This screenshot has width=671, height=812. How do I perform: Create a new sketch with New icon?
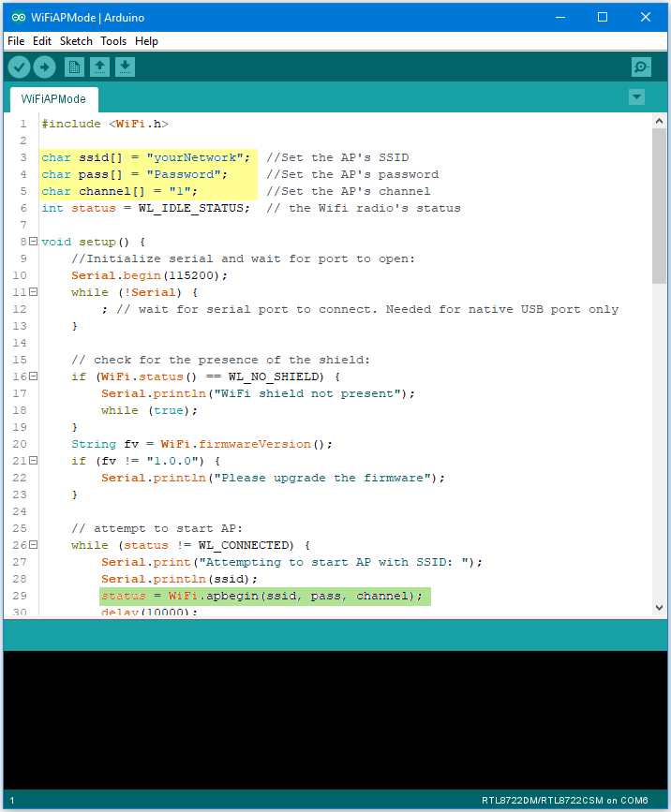pyautogui.click(x=74, y=66)
